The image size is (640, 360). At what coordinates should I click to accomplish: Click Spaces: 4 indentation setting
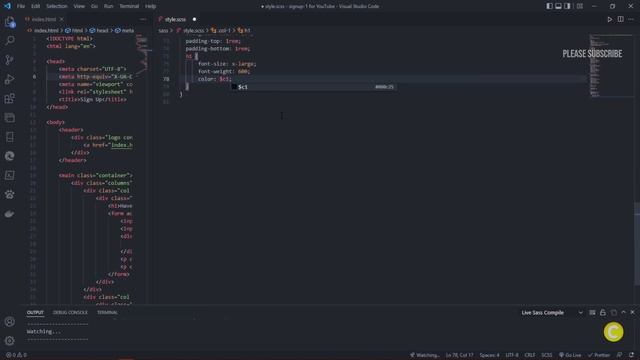pyautogui.click(x=489, y=355)
